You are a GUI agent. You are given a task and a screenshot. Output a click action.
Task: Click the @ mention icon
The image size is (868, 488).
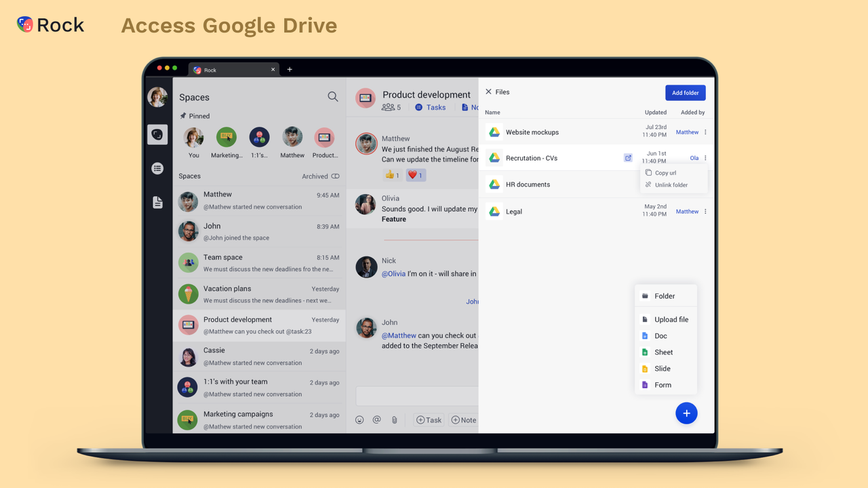pos(376,420)
